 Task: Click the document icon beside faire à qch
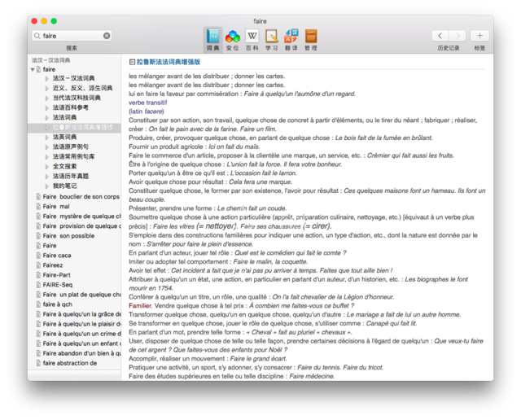pos(38,304)
